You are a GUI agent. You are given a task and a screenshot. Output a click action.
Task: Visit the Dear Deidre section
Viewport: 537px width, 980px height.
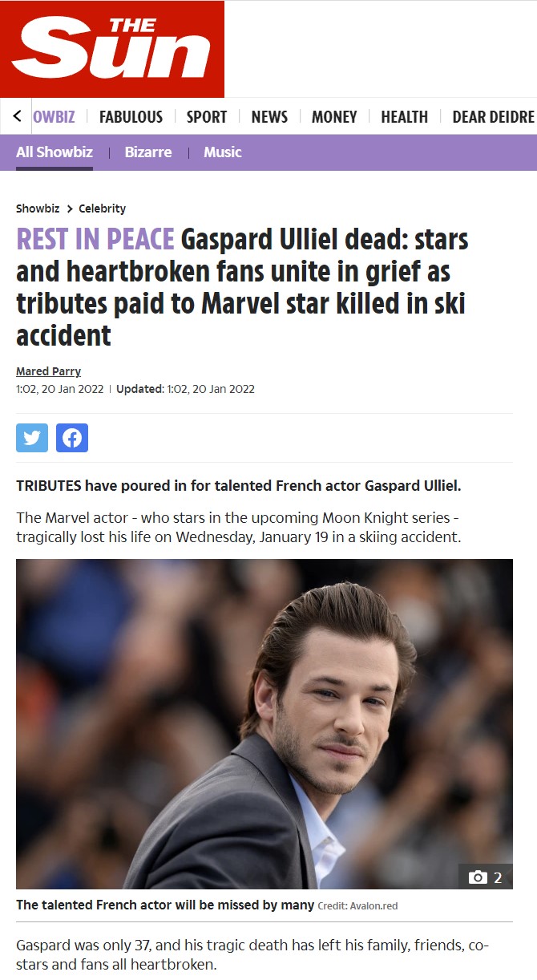493,117
